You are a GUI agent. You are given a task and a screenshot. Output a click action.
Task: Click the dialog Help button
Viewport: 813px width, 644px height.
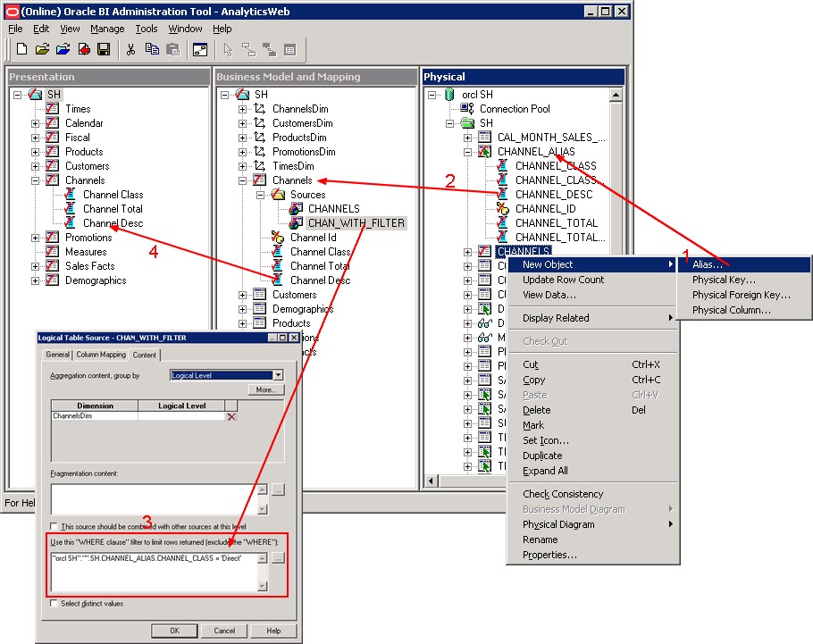pyautogui.click(x=273, y=631)
